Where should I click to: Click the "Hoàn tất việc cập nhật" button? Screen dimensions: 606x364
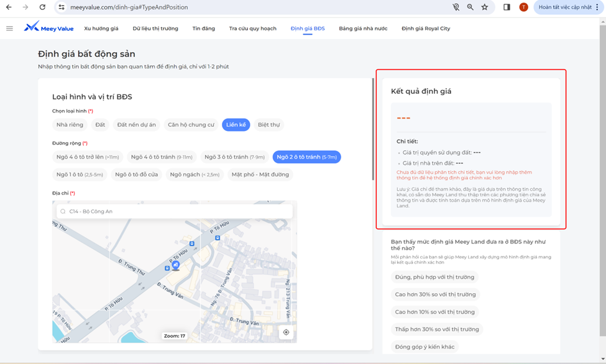(x=566, y=7)
